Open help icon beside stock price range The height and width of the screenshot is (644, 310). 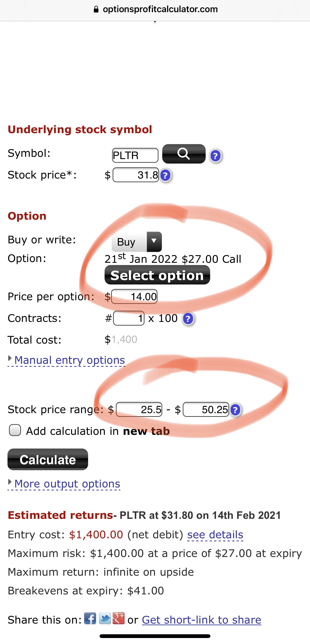[x=235, y=410]
